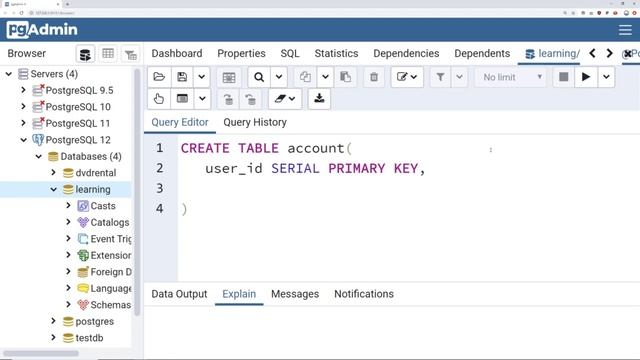Screen dimensions: 640x360
Task: Click the view data panel icon
Action: pyautogui.click(x=182, y=98)
